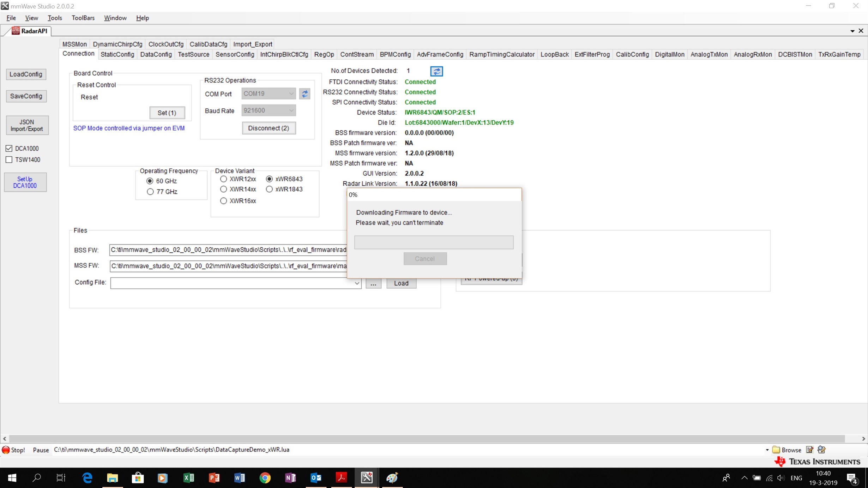
Task: Open Adobe Acrobat from the taskbar
Action: [x=341, y=478]
